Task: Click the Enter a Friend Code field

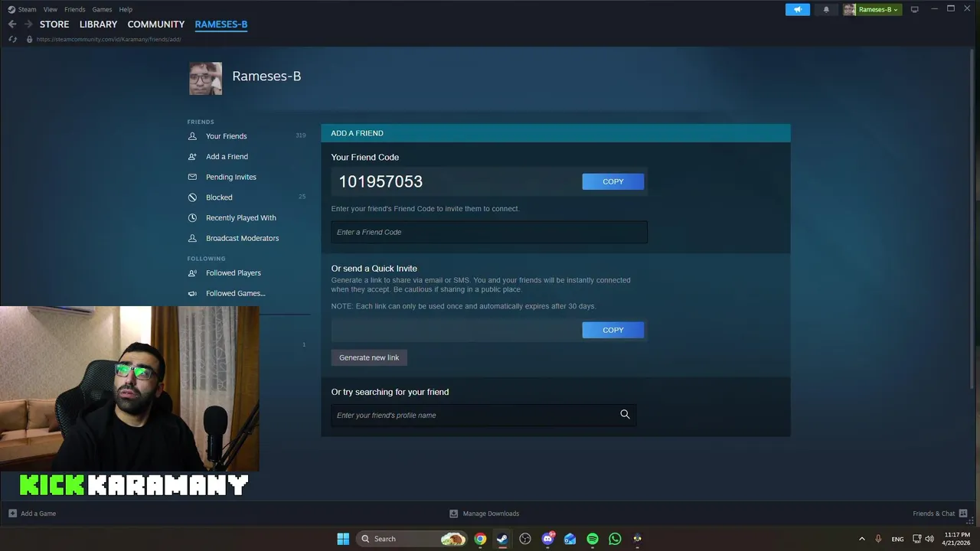Action: (489, 232)
